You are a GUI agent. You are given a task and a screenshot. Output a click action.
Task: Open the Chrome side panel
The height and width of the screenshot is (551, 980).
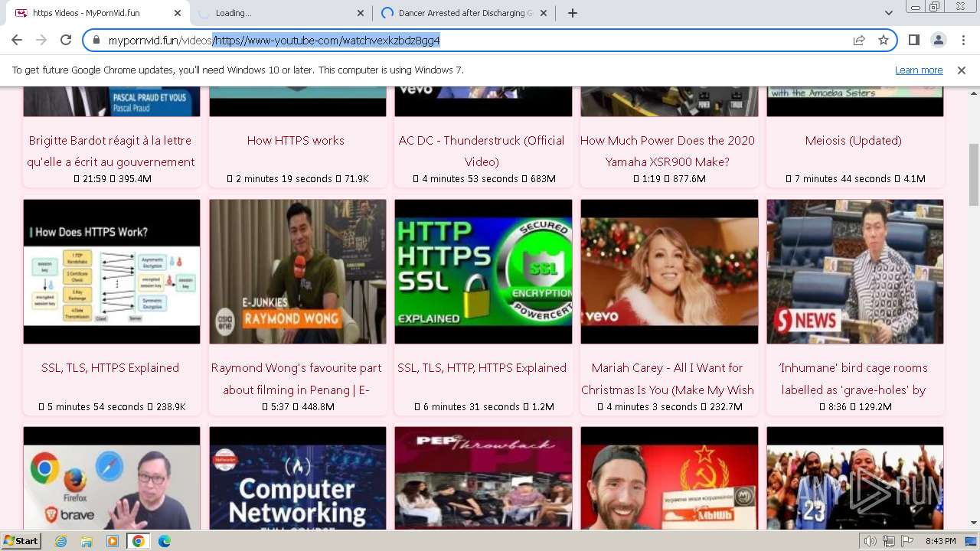(x=913, y=40)
